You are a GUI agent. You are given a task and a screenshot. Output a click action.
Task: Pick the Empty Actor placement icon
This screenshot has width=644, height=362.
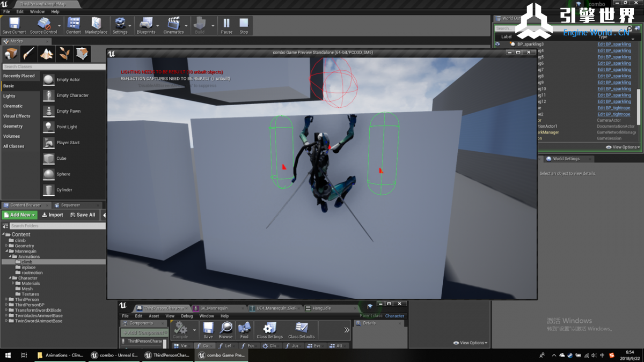(49, 79)
